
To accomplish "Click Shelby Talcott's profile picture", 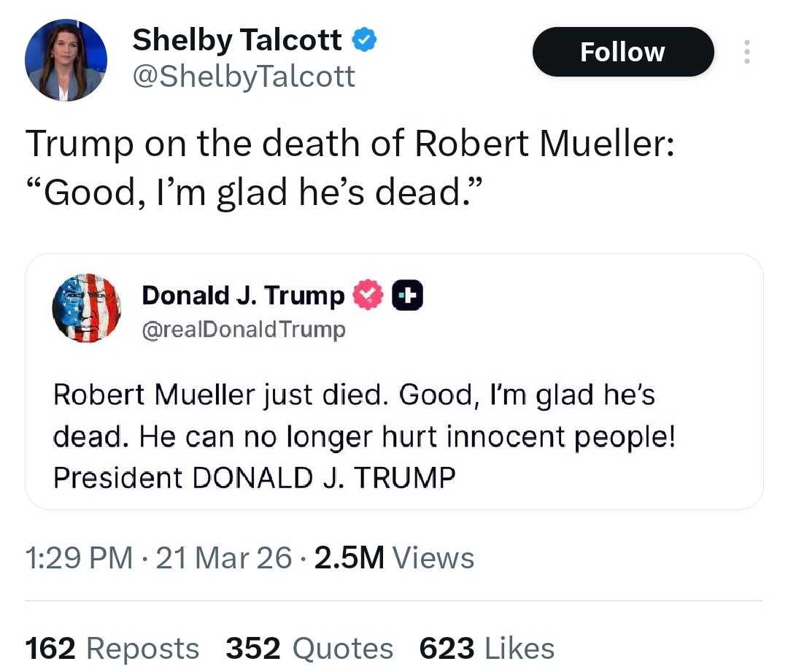I will (66, 60).
